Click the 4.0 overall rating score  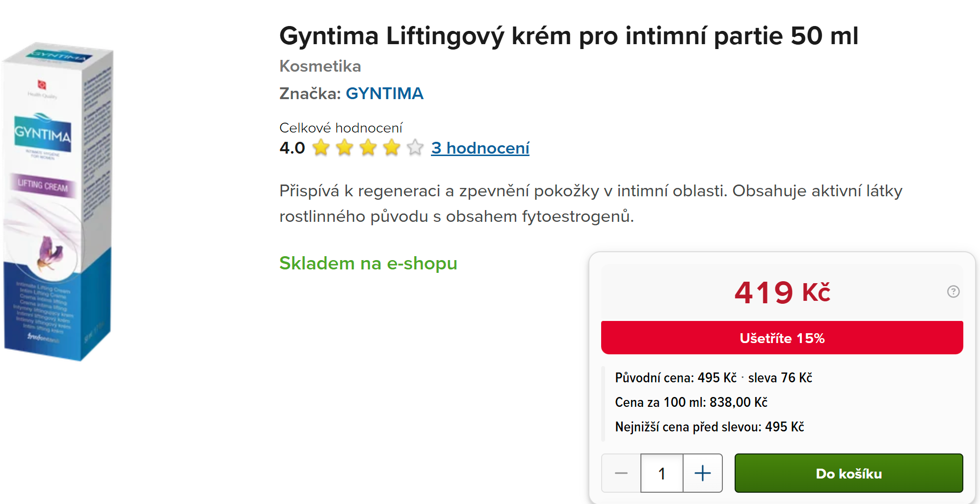(292, 148)
